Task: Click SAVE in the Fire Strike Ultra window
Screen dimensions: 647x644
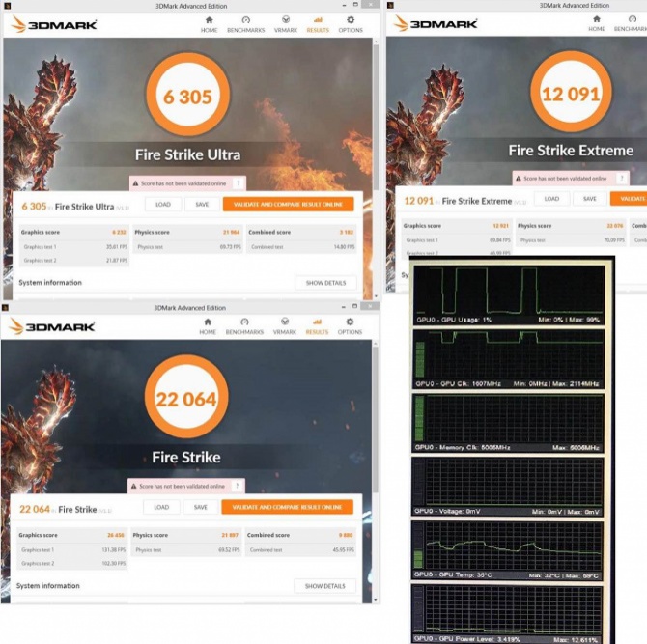Action: point(202,205)
